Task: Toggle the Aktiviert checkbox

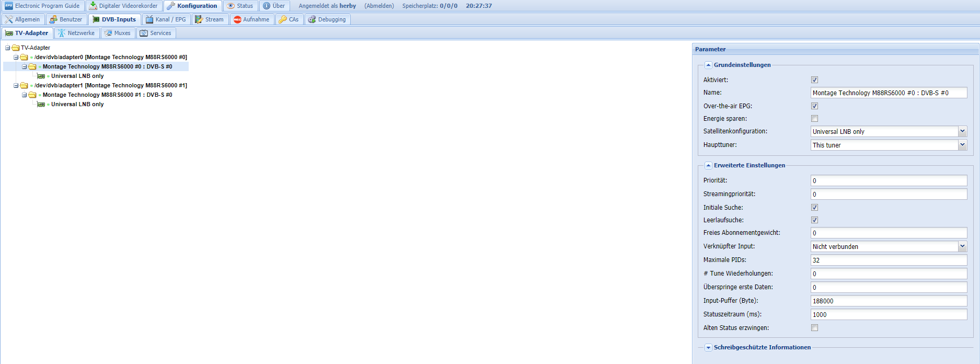Action: [x=814, y=80]
